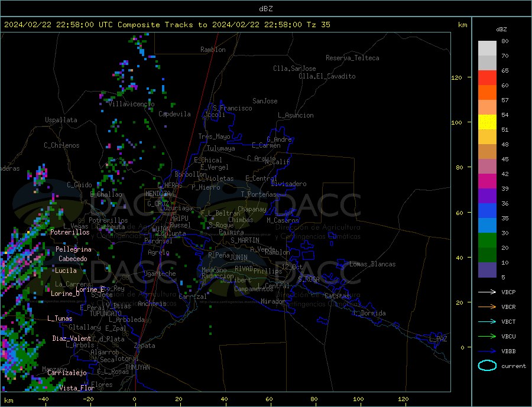Click the L_Tunas label
The height and width of the screenshot is (407, 532).
60,318
